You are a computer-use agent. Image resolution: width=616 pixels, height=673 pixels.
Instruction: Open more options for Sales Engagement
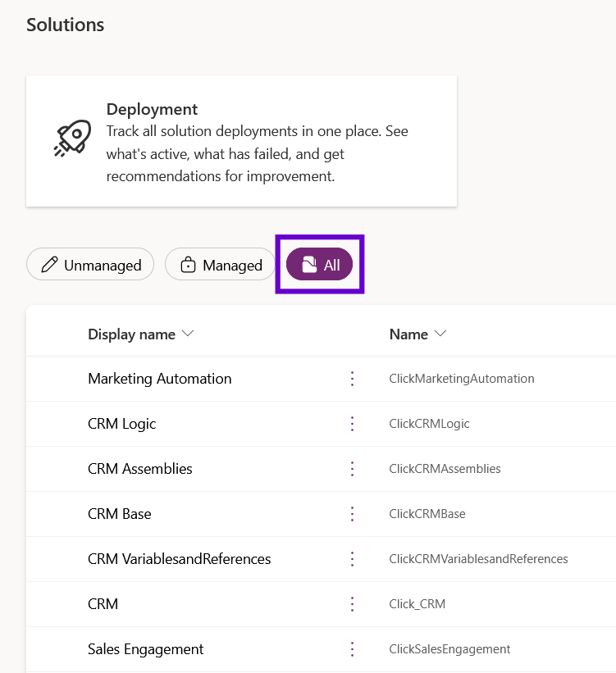tap(352, 649)
